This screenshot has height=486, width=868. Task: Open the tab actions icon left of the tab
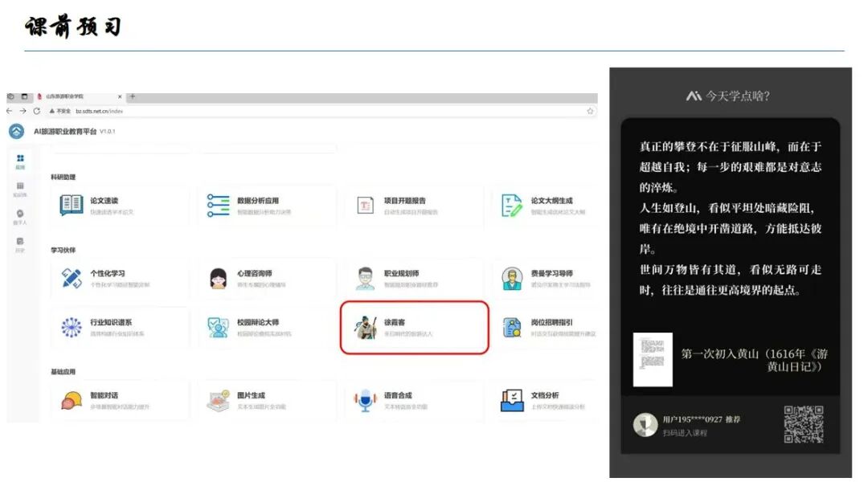click(x=24, y=96)
